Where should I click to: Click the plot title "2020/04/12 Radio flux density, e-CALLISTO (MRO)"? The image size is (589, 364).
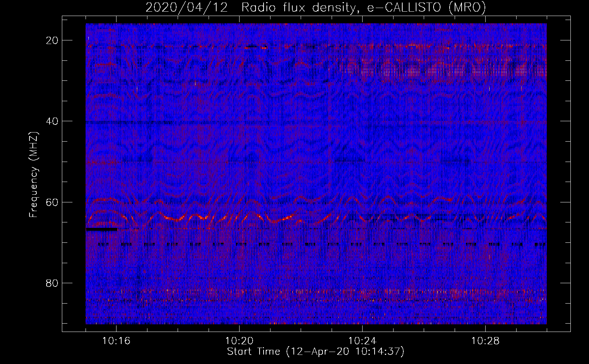click(316, 7)
